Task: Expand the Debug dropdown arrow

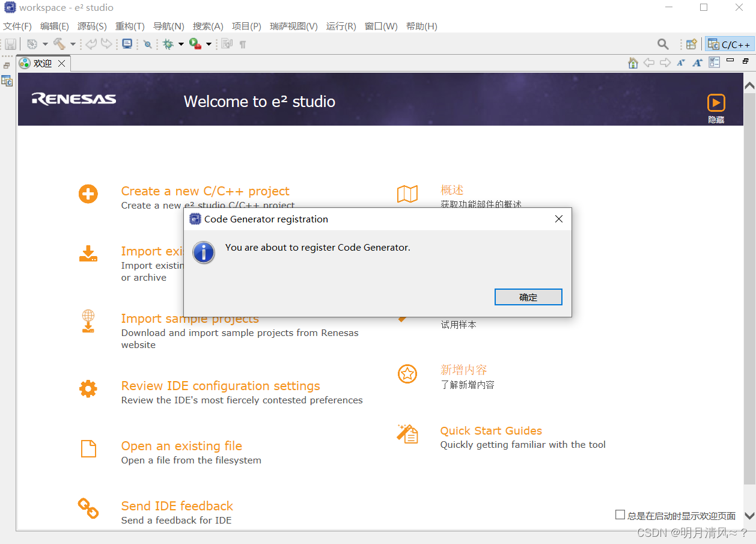Action: (x=181, y=44)
